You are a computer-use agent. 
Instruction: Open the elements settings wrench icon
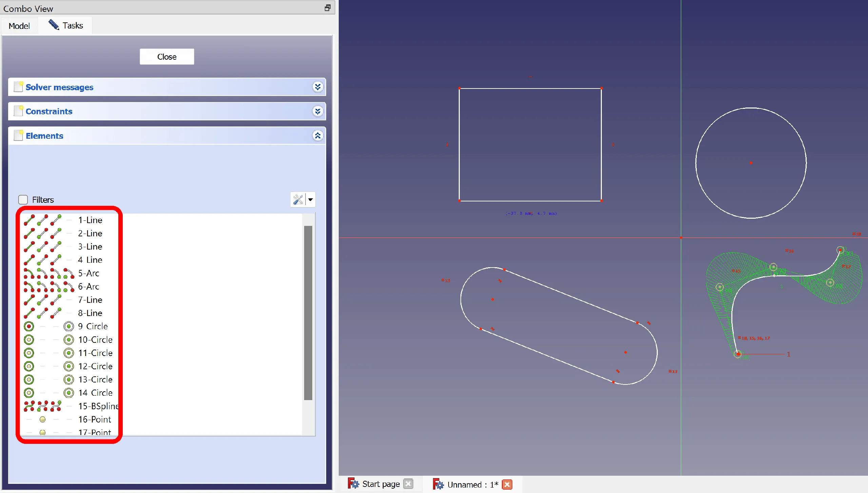click(x=298, y=200)
